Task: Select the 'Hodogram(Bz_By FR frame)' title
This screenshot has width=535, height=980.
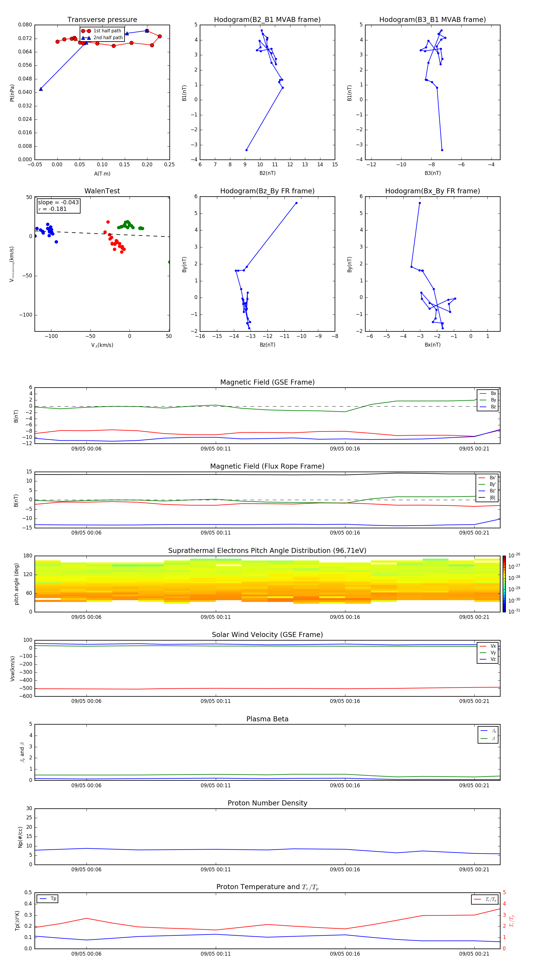Action: tap(267, 191)
